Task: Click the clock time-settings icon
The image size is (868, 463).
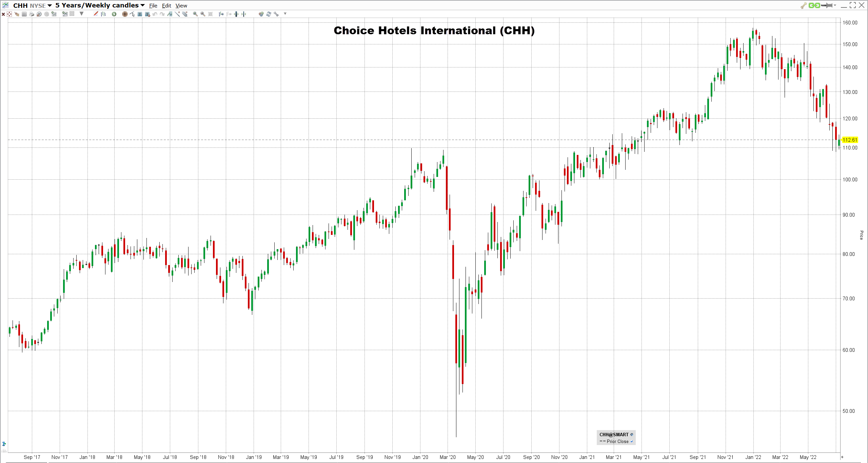Action: (39, 14)
